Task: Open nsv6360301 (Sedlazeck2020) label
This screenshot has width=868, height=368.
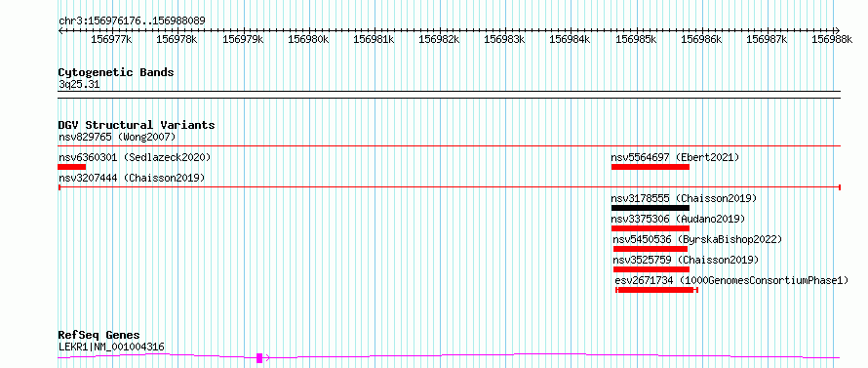Action: [x=135, y=157]
